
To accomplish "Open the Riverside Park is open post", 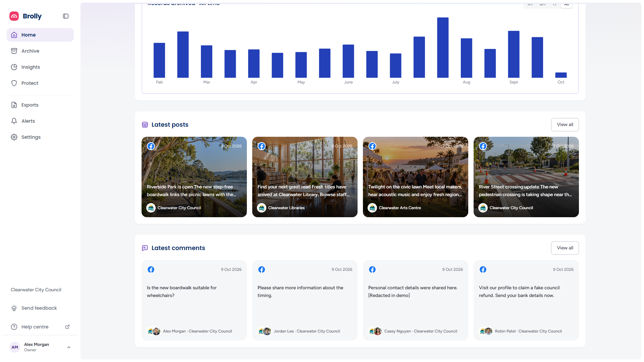I will pyautogui.click(x=194, y=177).
